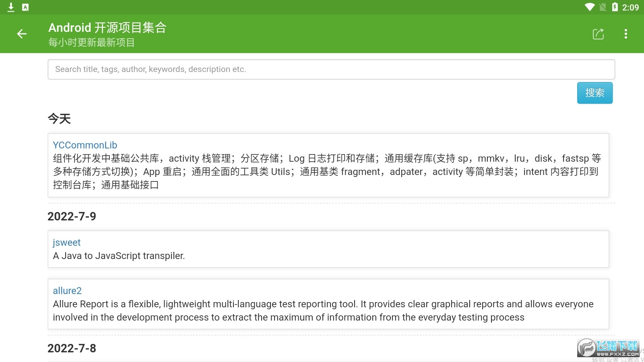The width and height of the screenshot is (644, 362).
Task: Focus the search title, tags, author field
Action: pos(331,69)
